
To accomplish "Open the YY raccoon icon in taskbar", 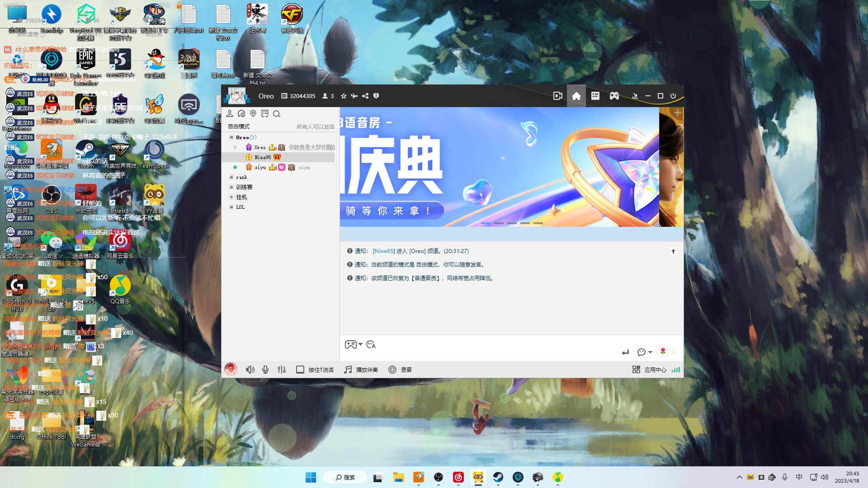I will click(478, 477).
